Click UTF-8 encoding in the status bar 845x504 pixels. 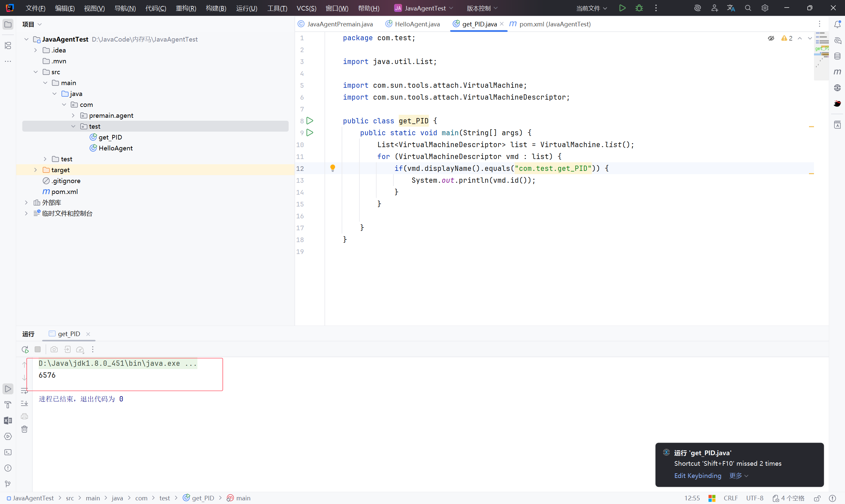point(754,498)
